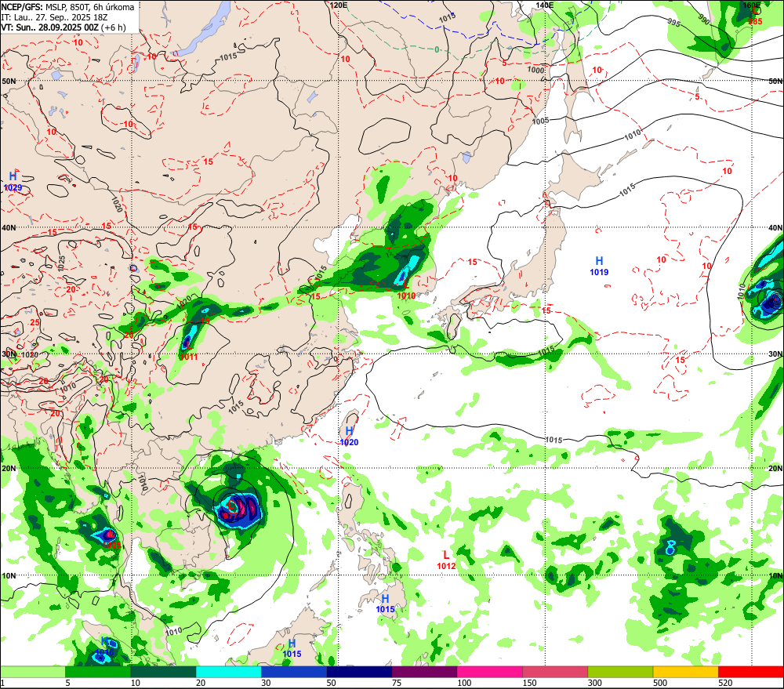Select the dark green 10–20 legend swatch

tap(163, 672)
